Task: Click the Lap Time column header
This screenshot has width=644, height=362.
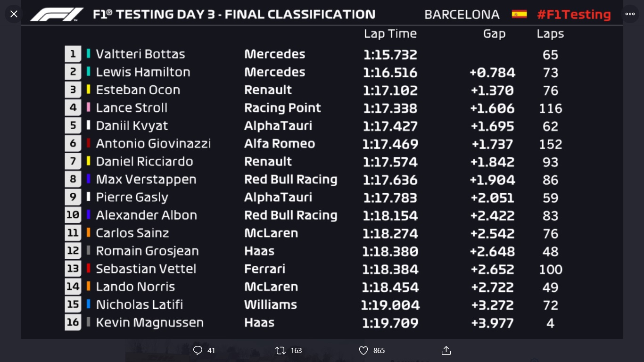Action: click(x=390, y=34)
